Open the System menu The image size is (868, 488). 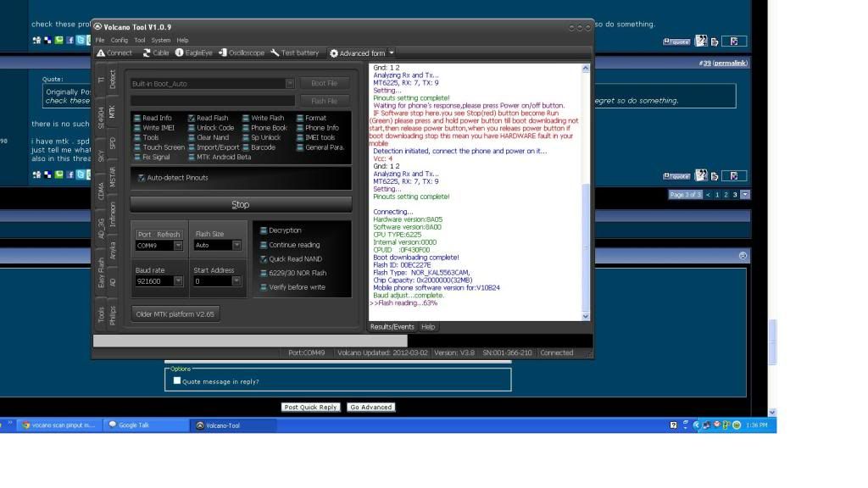tap(160, 41)
